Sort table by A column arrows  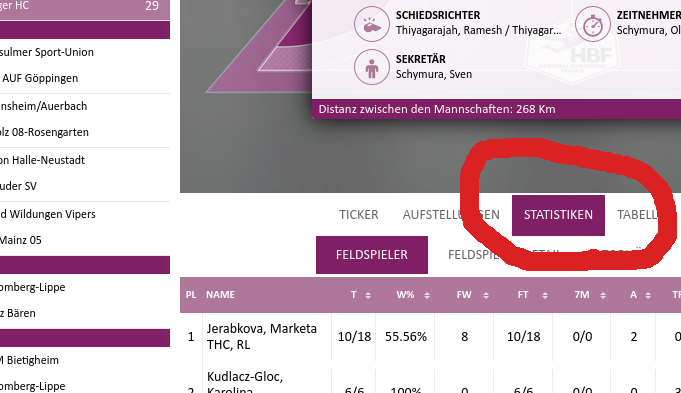pyautogui.click(x=648, y=295)
